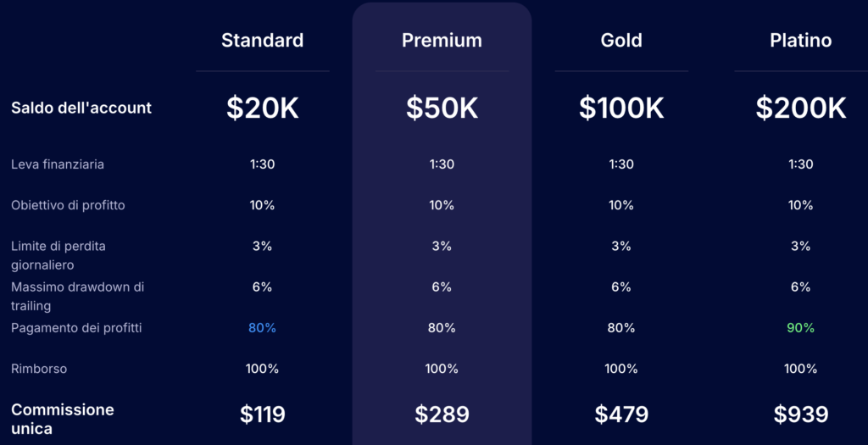Click the blue 80% payout under Standard
This screenshot has width=868, height=445.
tap(263, 328)
